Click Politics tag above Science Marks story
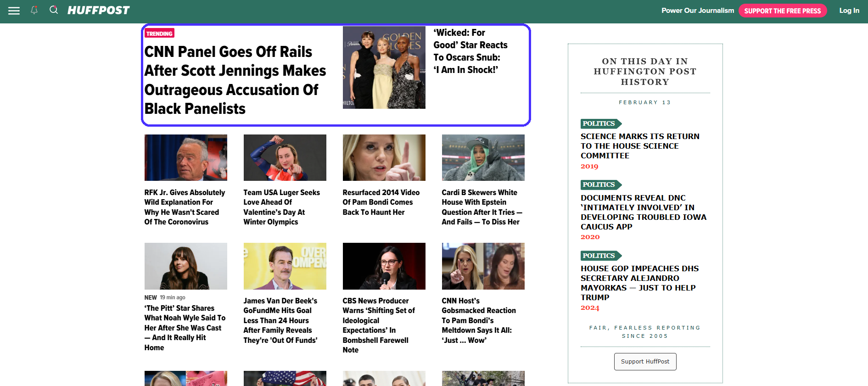Viewport: 868px width, 386px height. 601,123
